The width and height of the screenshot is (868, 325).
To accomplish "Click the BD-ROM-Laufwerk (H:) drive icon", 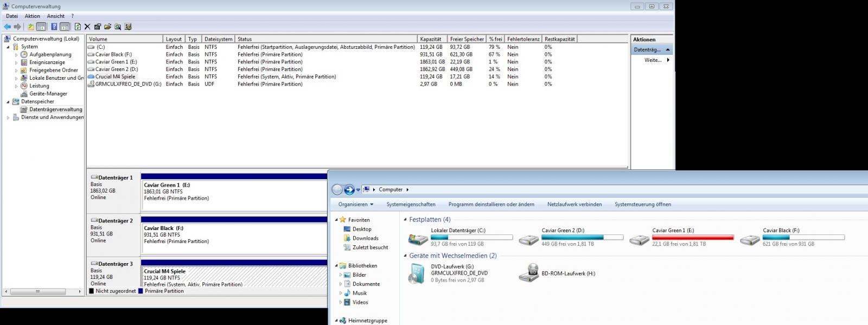I will click(528, 273).
